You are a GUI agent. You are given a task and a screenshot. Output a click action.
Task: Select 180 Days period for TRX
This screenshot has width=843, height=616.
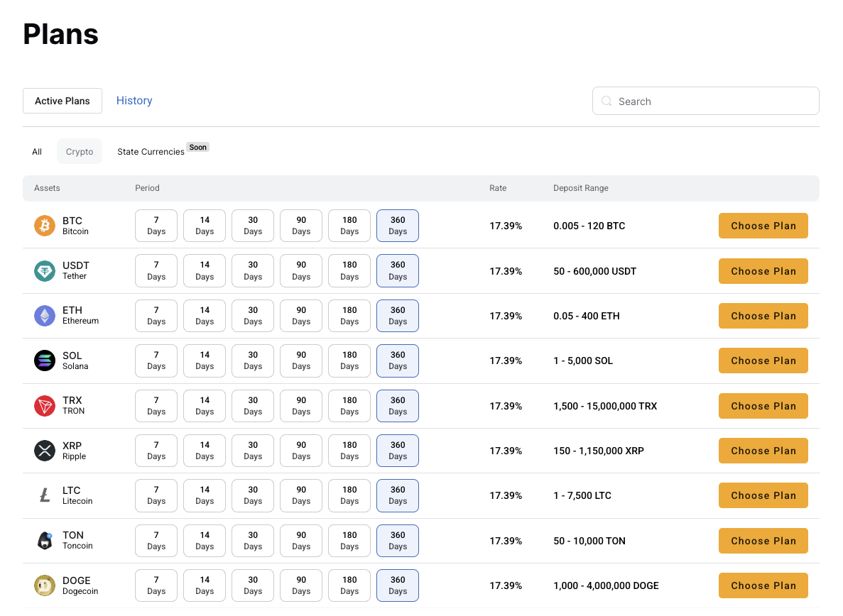(x=349, y=406)
